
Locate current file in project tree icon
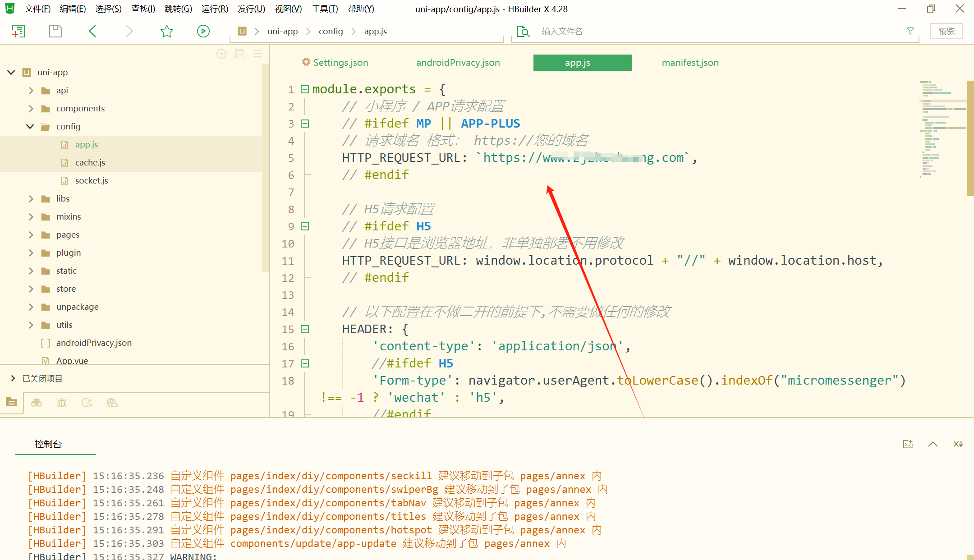click(221, 54)
